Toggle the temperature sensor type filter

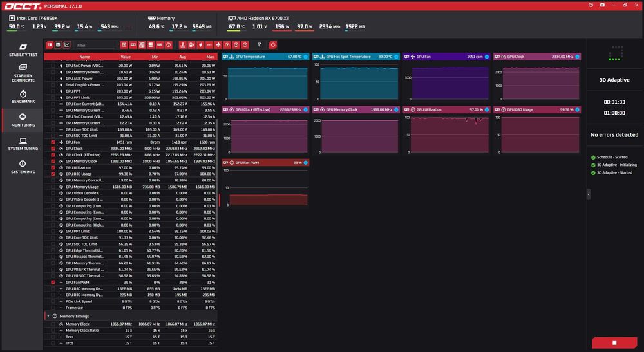[183, 44]
